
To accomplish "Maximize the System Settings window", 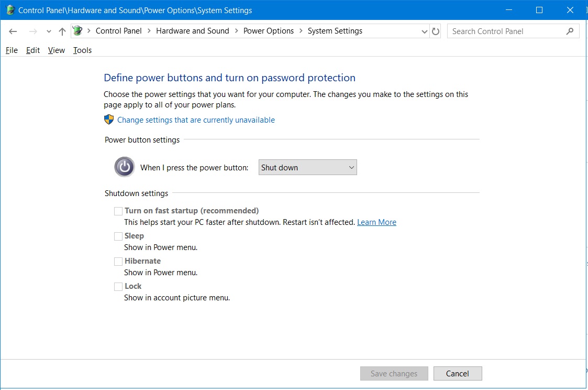I will click(539, 10).
